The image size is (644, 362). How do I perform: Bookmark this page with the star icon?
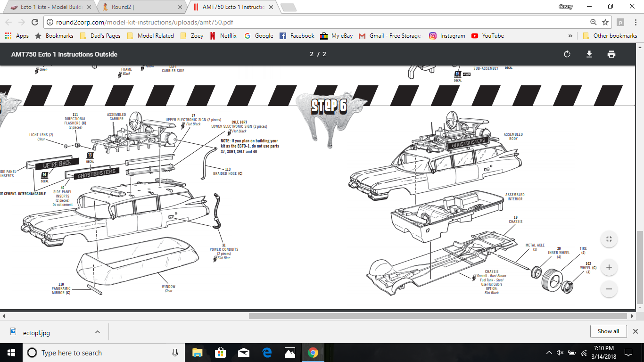point(605,22)
